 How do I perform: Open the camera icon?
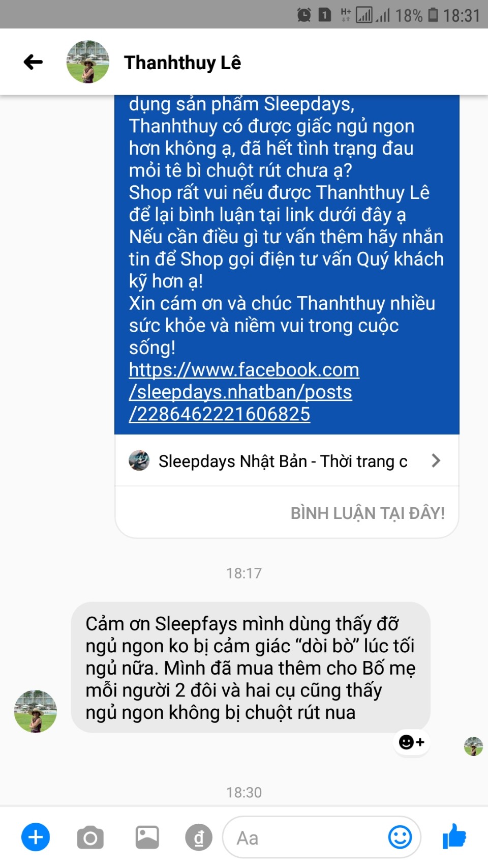coord(90,837)
